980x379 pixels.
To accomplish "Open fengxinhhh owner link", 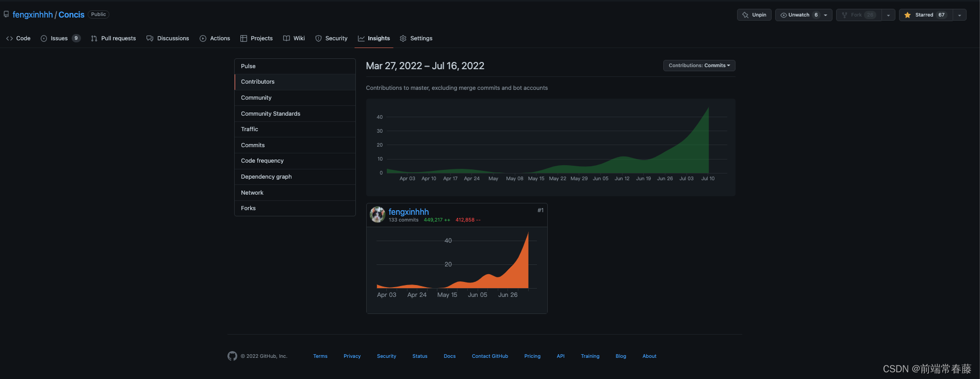I will click(32, 14).
